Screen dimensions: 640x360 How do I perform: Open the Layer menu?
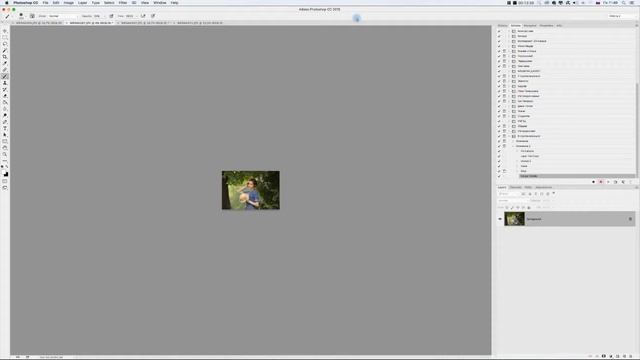click(x=82, y=3)
